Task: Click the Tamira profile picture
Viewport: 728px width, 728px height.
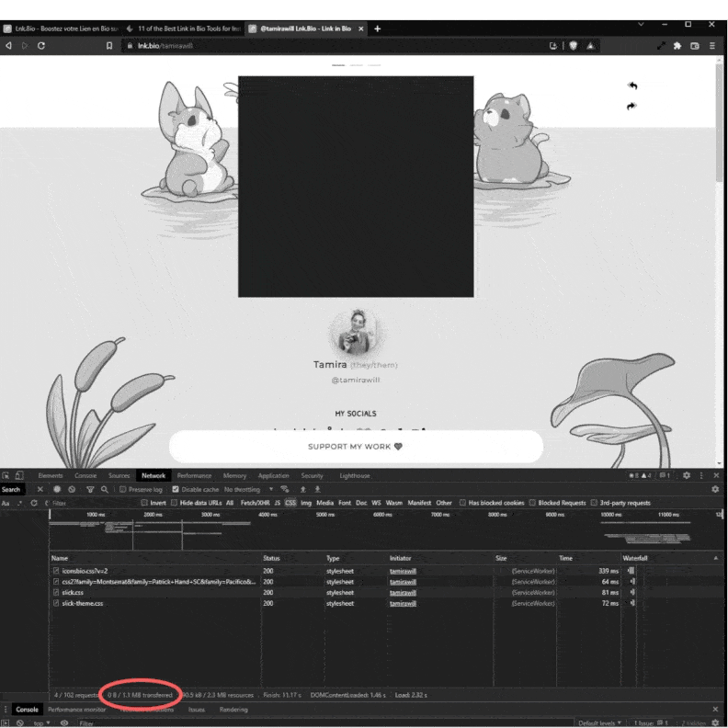Action: pyautogui.click(x=356, y=332)
